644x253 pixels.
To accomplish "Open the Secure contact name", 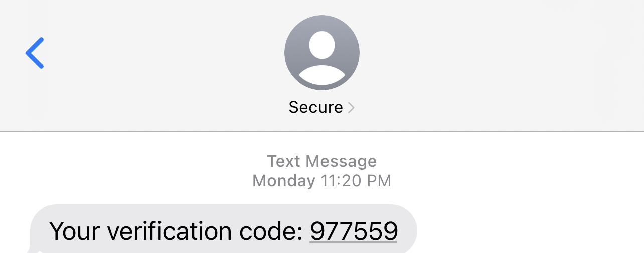I will tap(316, 107).
